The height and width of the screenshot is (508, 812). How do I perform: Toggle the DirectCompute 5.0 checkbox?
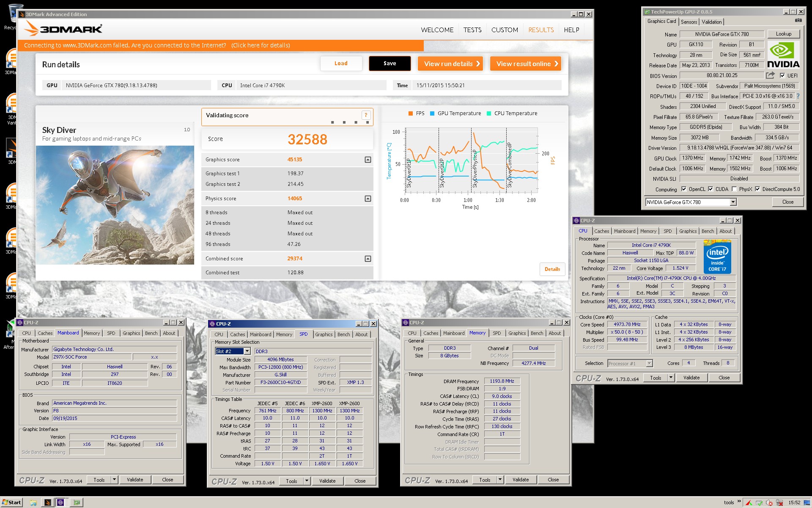pos(757,189)
